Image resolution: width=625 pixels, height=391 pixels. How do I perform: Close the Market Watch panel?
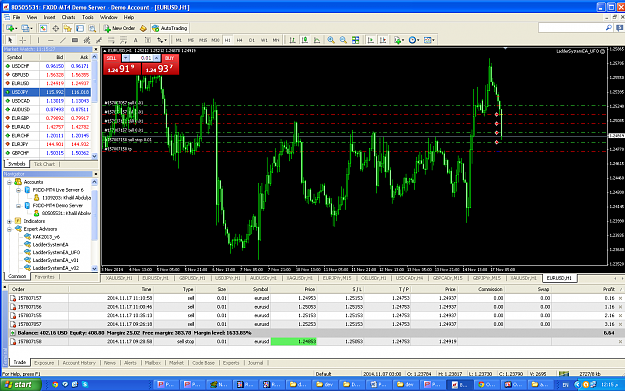click(95, 49)
